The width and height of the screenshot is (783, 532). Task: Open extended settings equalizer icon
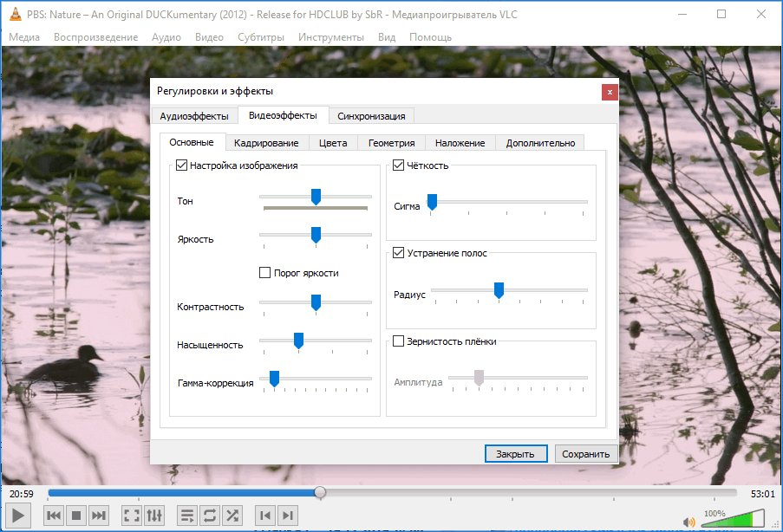[154, 516]
